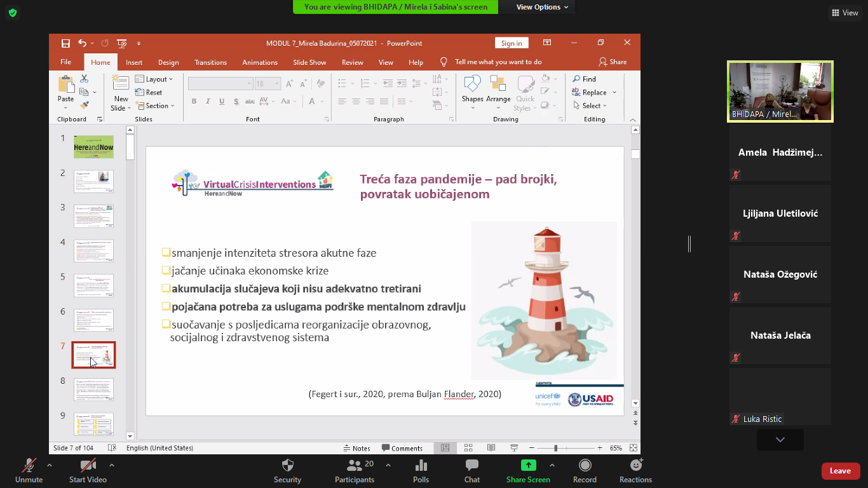The image size is (868, 488).
Task: Unmute the microphone
Action: coord(29,466)
